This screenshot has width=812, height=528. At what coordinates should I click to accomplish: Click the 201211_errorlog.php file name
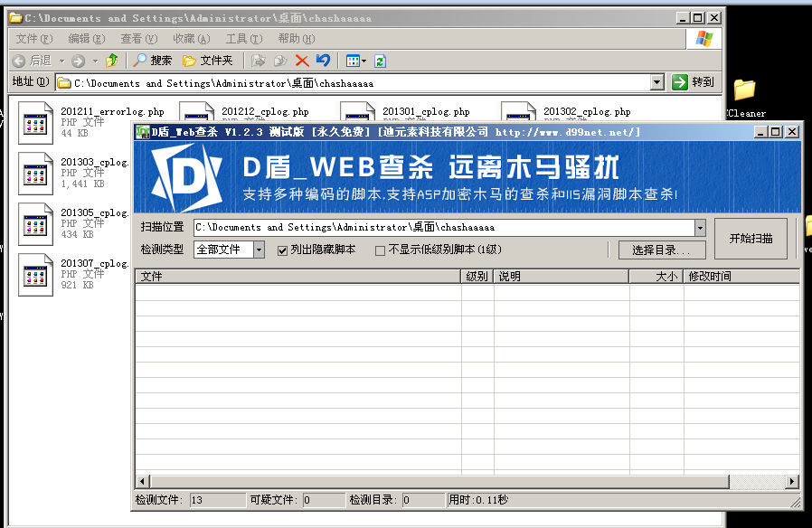coord(112,111)
